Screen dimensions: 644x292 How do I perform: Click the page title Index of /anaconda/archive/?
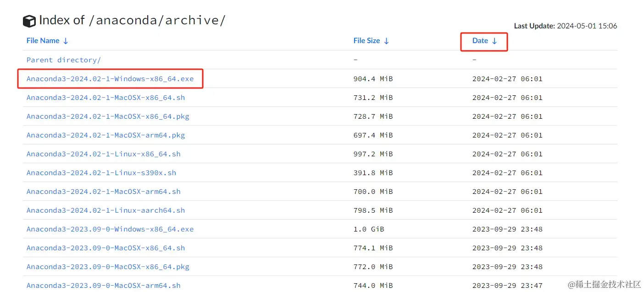132,20
